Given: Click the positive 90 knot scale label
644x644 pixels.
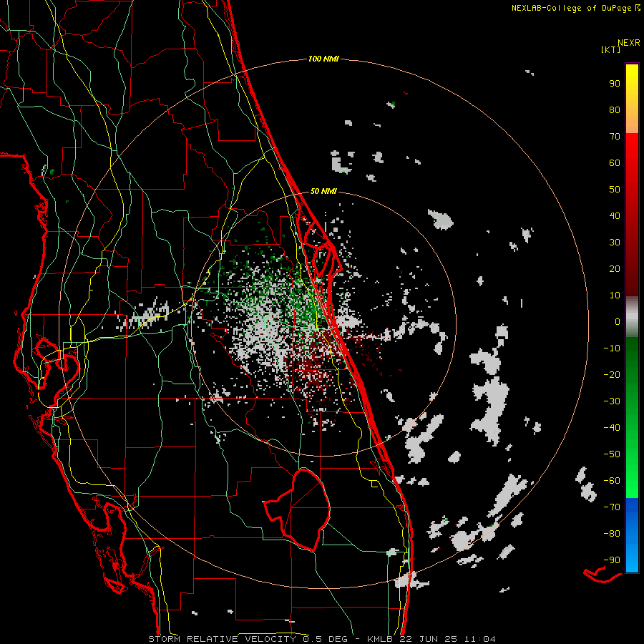Looking at the screenshot, I should (615, 84).
